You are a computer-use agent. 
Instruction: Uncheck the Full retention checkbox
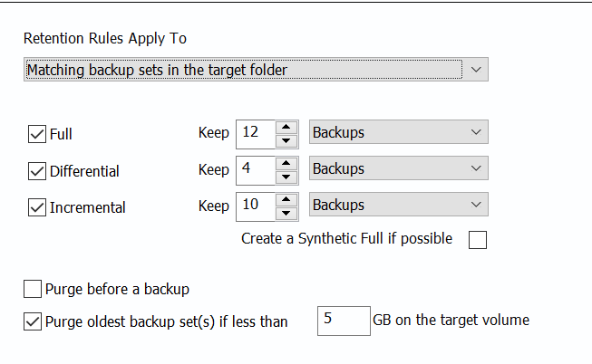37,134
